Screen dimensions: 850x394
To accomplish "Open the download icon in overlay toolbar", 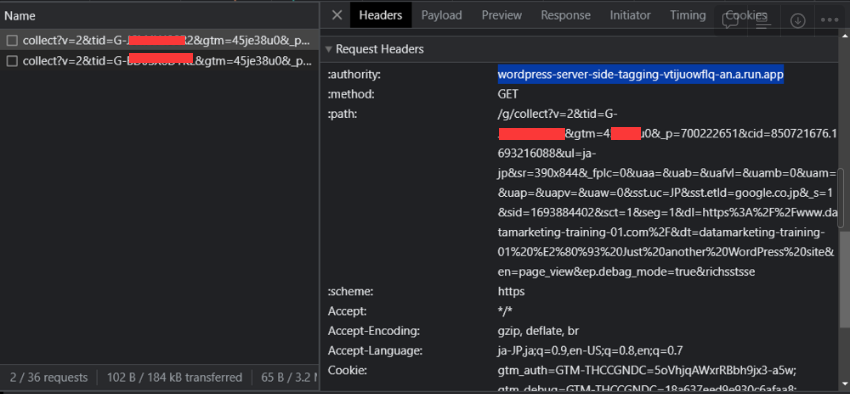I will point(798,20).
